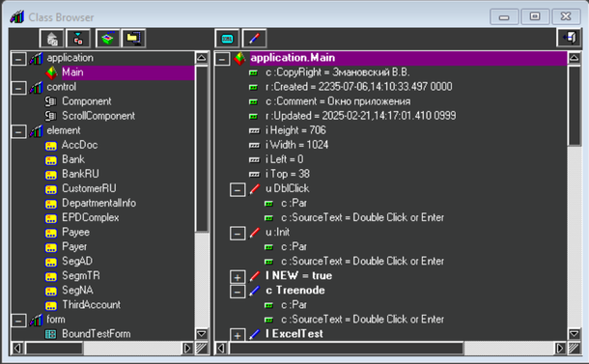Screen dimensions: 589x364
Task: Select the SegAD element
Action: pyautogui.click(x=77, y=261)
